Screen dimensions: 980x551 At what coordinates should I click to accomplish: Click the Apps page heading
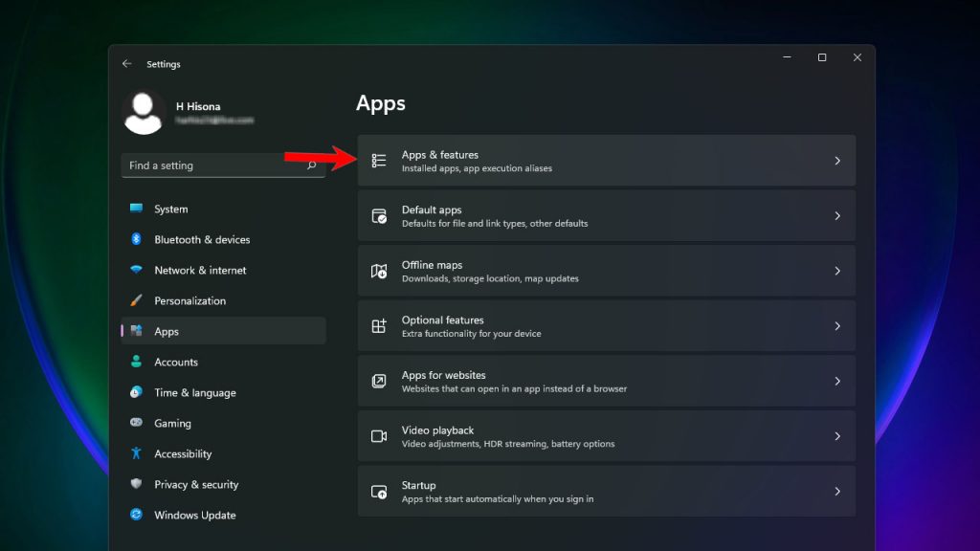coord(381,103)
